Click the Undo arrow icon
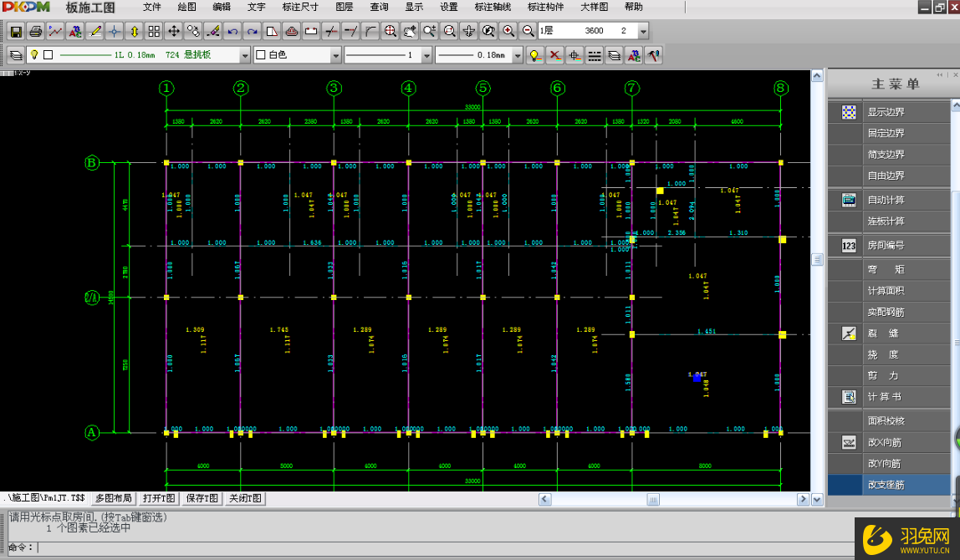This screenshot has height=560, width=960. coord(233,32)
